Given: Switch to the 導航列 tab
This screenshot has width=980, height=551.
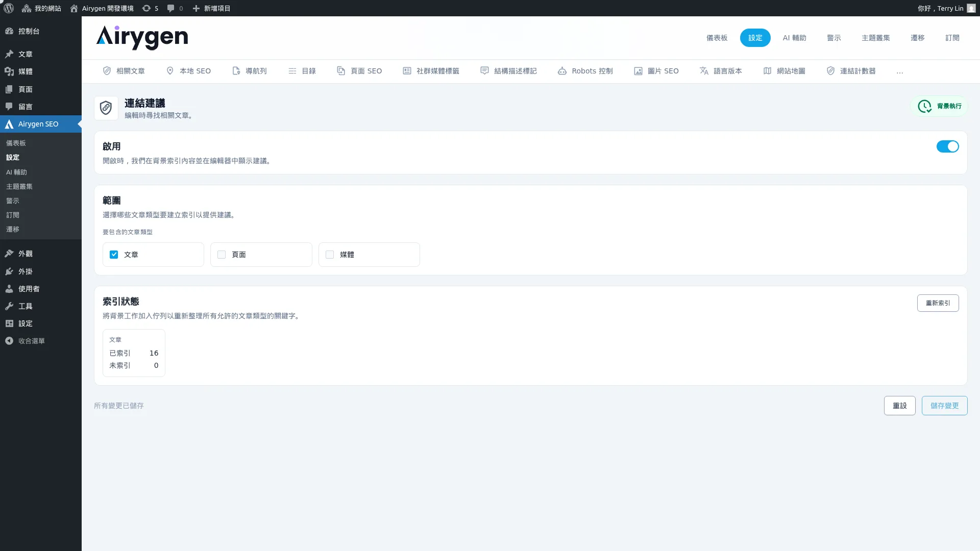Looking at the screenshot, I should coord(250,71).
